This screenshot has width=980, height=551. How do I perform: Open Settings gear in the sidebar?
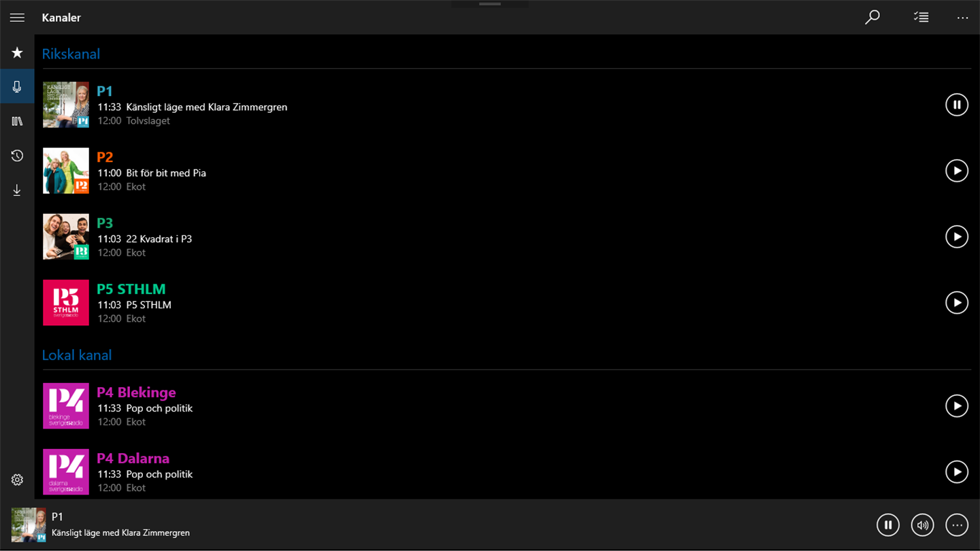point(17,480)
